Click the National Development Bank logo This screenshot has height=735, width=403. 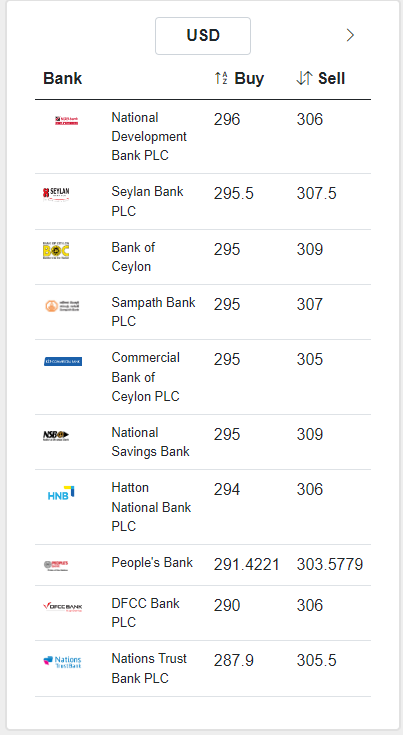point(67,120)
